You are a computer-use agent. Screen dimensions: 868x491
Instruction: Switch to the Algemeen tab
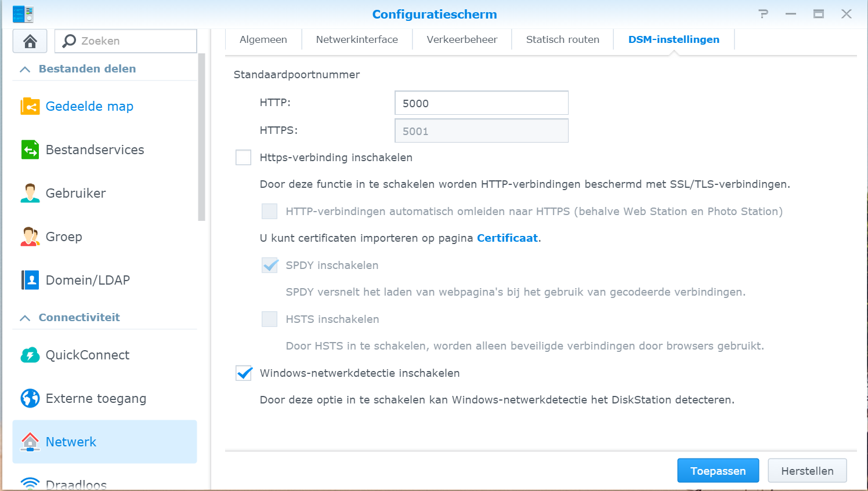pyautogui.click(x=263, y=39)
